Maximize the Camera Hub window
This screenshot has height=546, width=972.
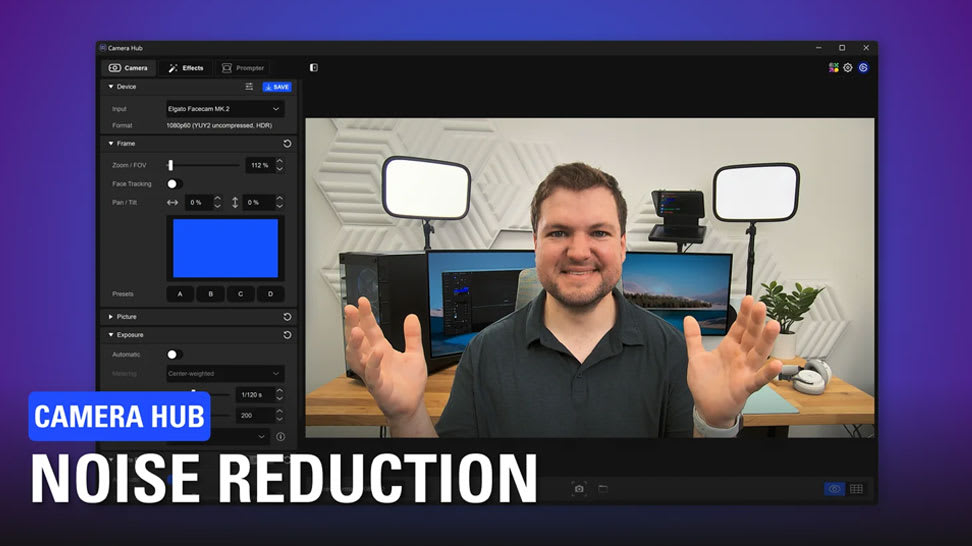tap(842, 48)
